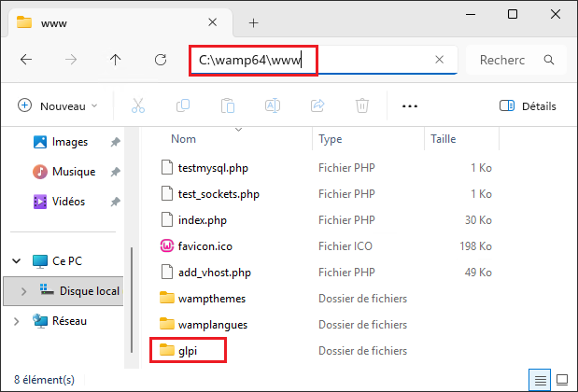
Task: Switch to large icons view layout
Action: tap(562, 380)
